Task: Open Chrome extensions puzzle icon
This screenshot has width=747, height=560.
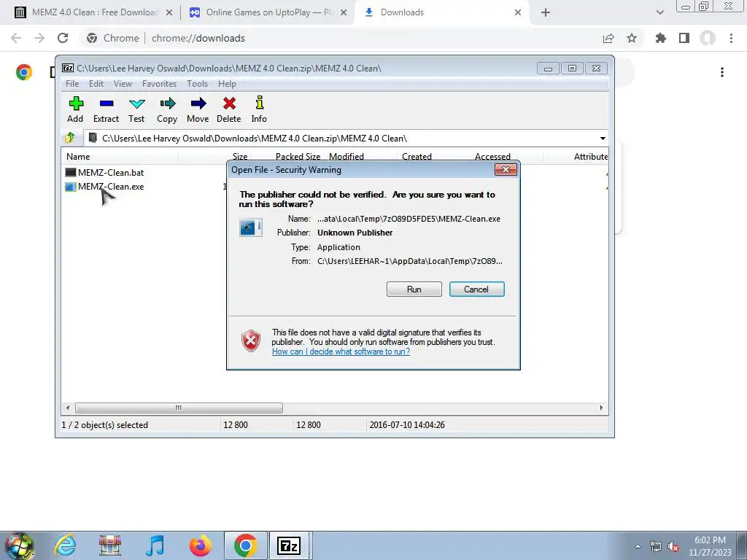Action: (x=661, y=38)
